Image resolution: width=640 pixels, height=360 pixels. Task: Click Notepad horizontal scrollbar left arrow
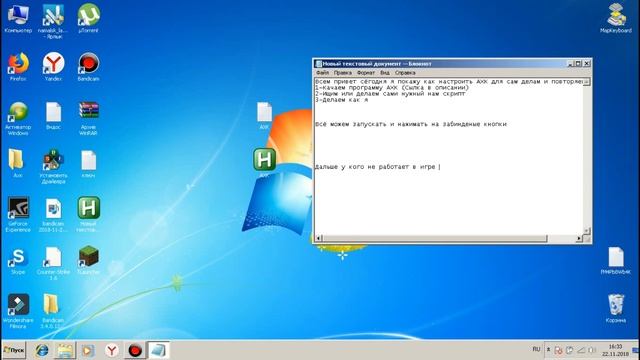coord(319,238)
